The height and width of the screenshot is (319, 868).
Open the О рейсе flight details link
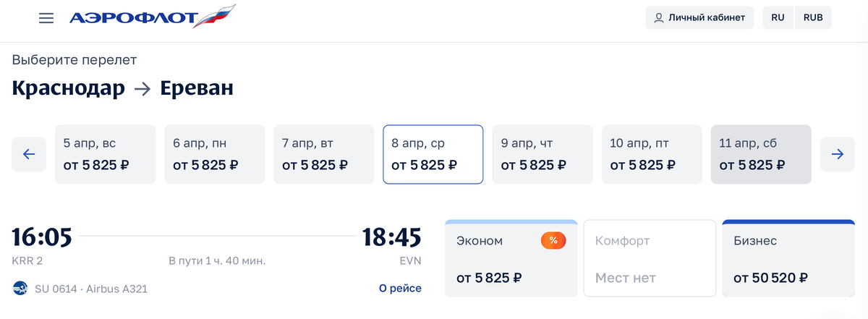point(400,289)
